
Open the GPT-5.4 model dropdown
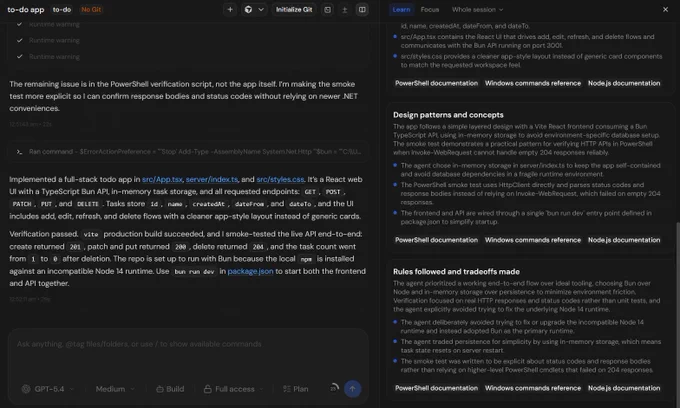[49, 389]
